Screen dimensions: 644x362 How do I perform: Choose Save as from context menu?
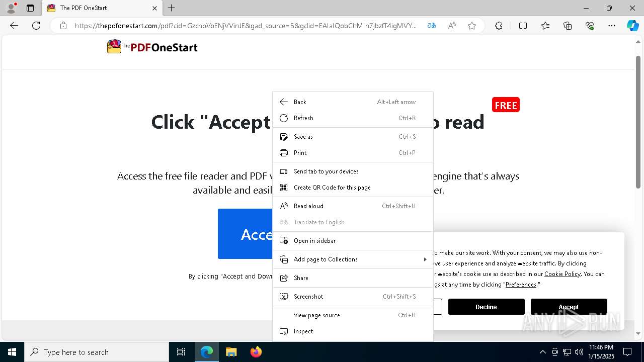353,137
